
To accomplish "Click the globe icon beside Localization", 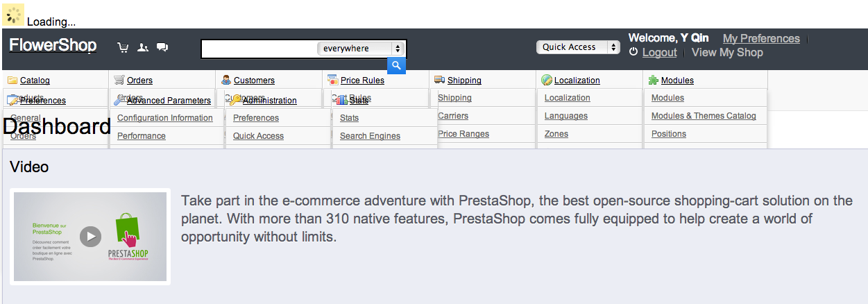I will point(547,81).
